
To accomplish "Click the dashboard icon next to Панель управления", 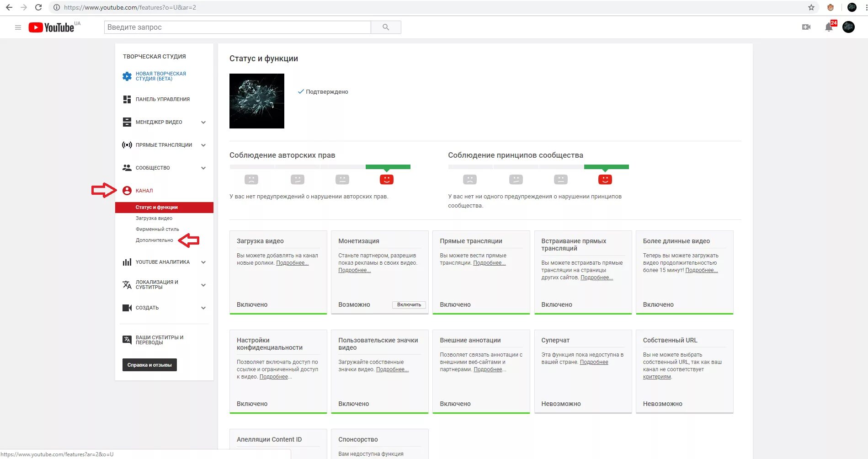I will tap(127, 99).
